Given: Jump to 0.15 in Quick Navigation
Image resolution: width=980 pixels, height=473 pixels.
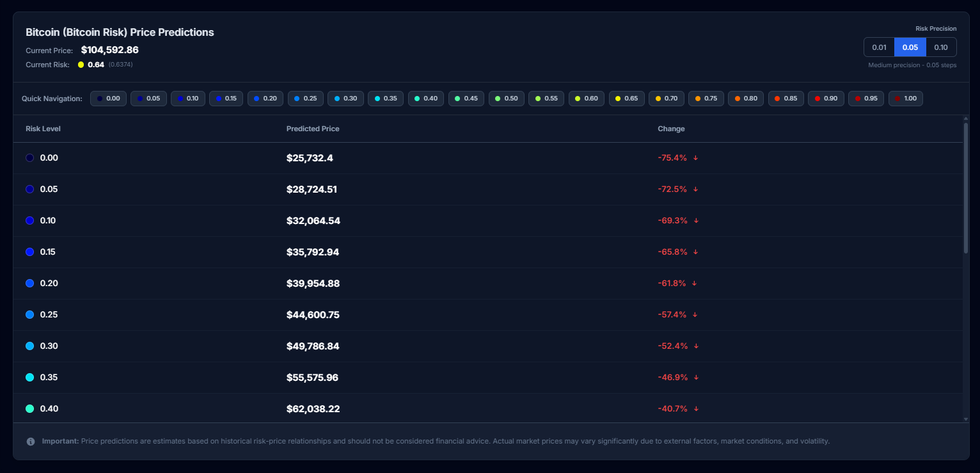Looking at the screenshot, I should [226, 99].
